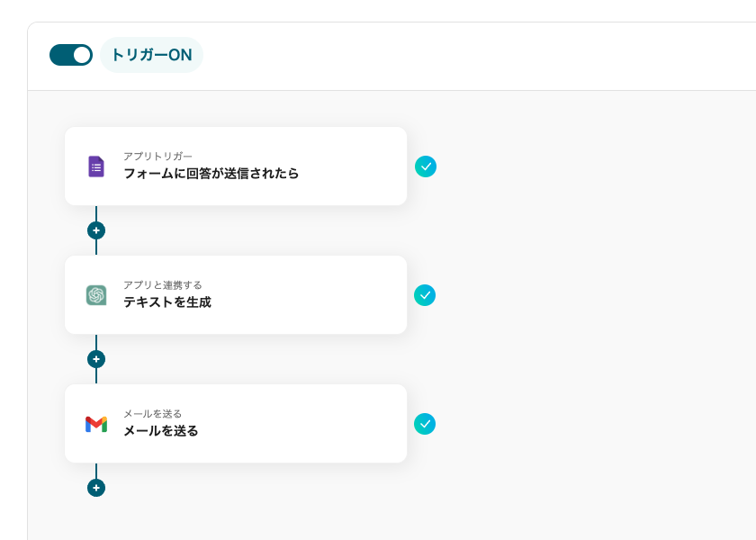Open the bold メールを送る step title

click(161, 431)
